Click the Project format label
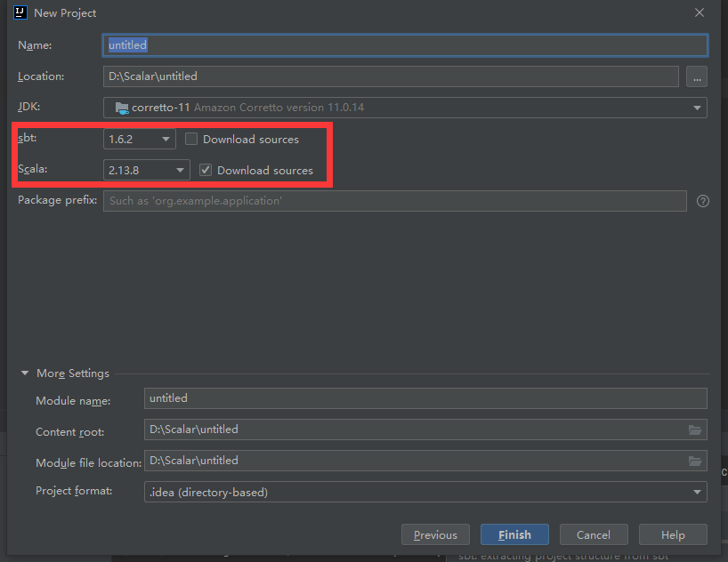This screenshot has height=562, width=728. (74, 491)
